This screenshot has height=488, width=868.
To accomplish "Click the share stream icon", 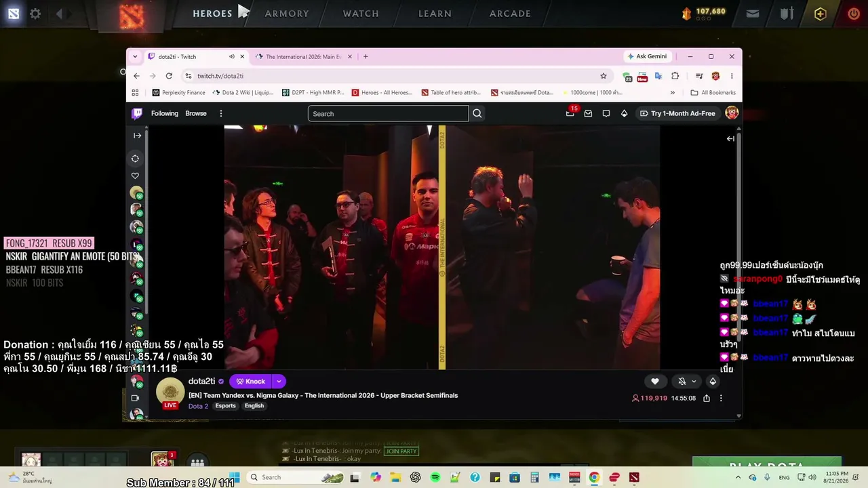I will 707,398.
